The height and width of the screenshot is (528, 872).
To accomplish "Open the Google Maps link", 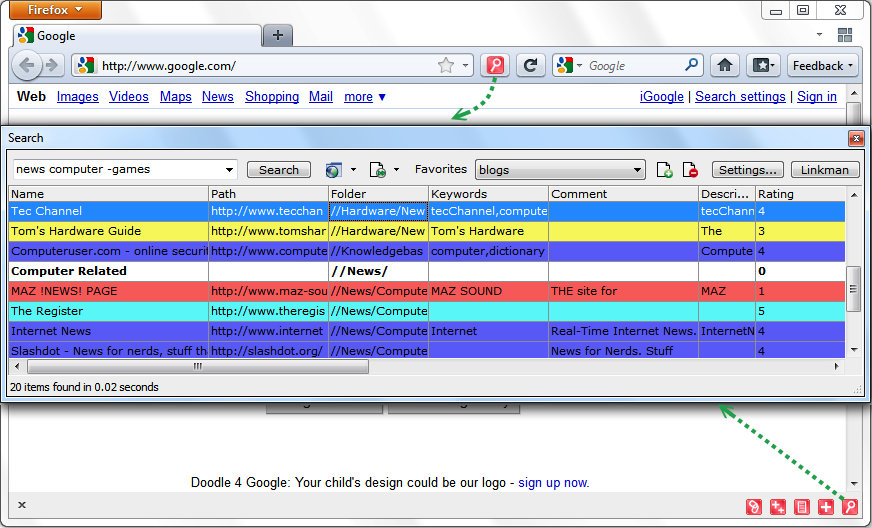I will pos(176,97).
